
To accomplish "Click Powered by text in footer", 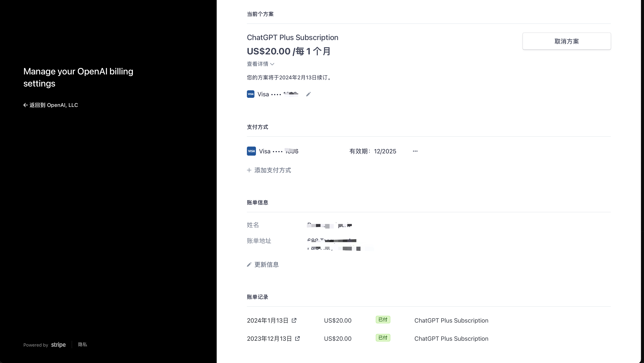I will (36, 345).
